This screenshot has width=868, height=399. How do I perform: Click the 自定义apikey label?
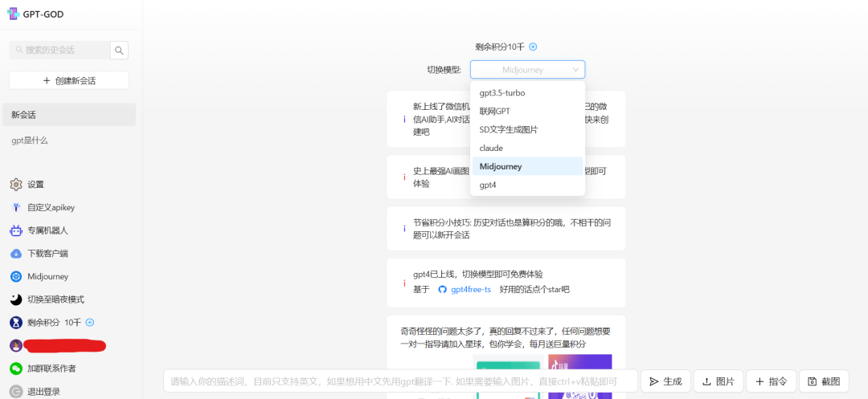pyautogui.click(x=51, y=208)
